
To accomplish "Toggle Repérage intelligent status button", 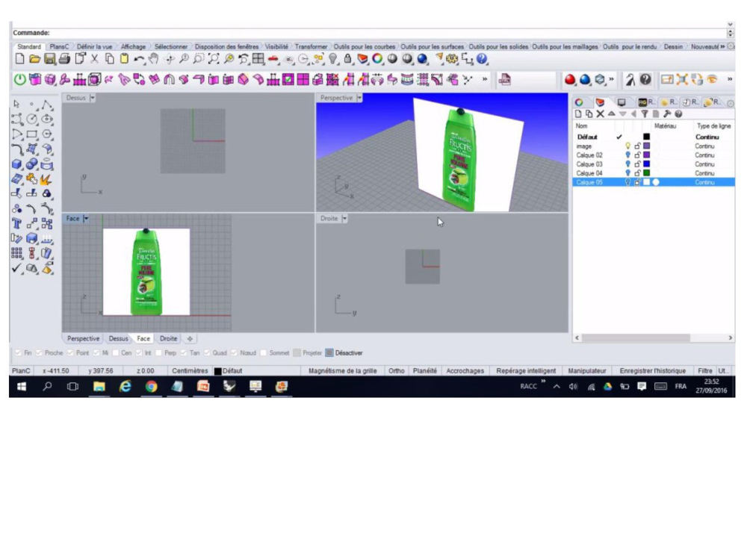I will (526, 371).
